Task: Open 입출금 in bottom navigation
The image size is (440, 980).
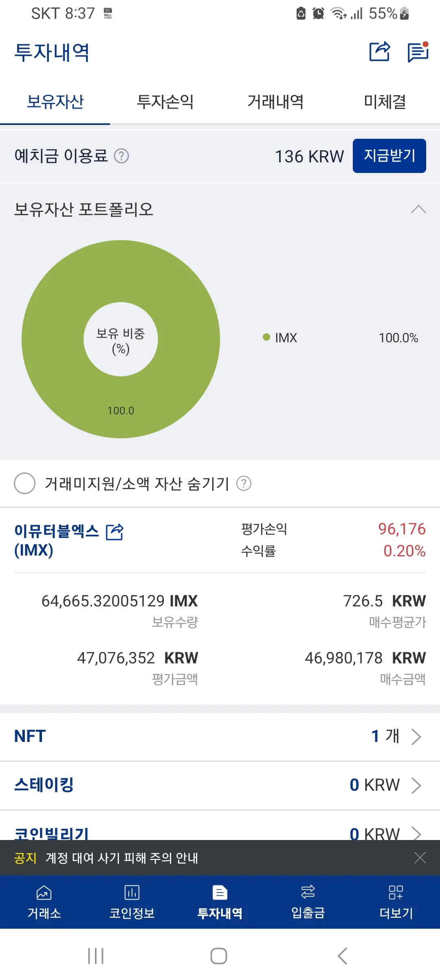Action: pyautogui.click(x=308, y=902)
